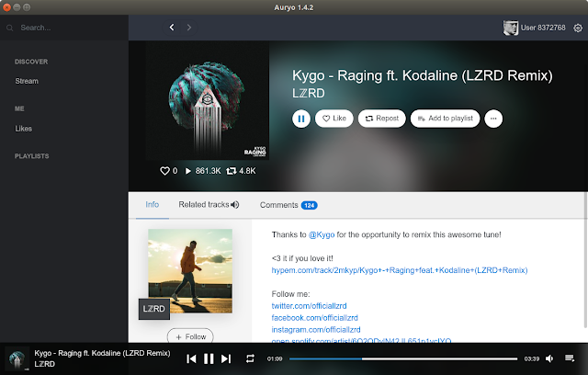Viewport: 588px width, 375px height.
Task: Toggle repeat mode in player bar
Action: pyautogui.click(x=250, y=358)
